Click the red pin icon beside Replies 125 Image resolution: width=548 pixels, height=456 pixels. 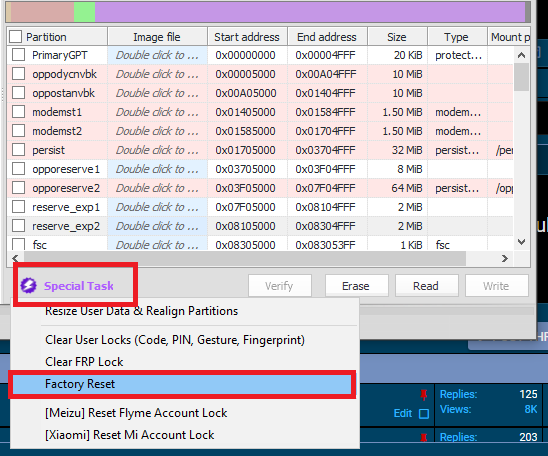424,395
